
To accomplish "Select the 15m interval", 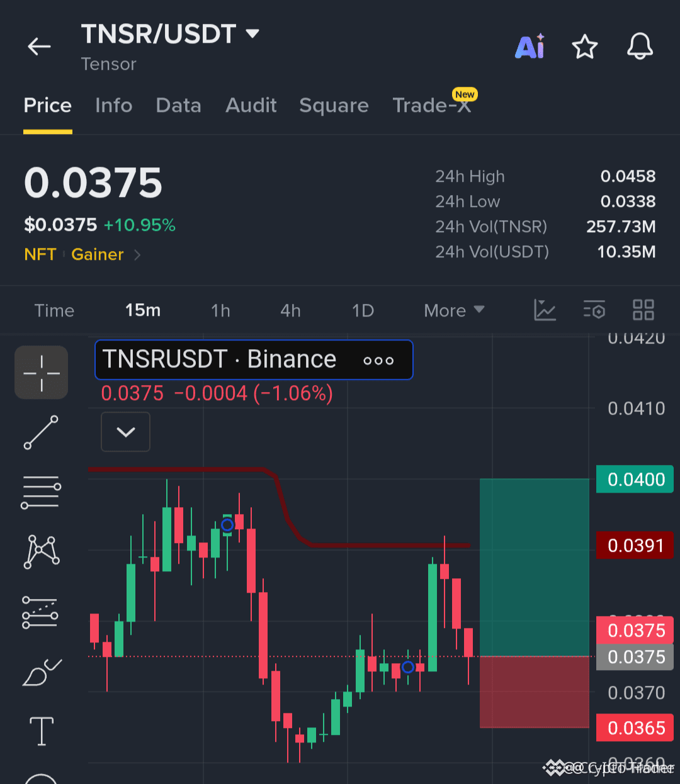I will coord(143,310).
